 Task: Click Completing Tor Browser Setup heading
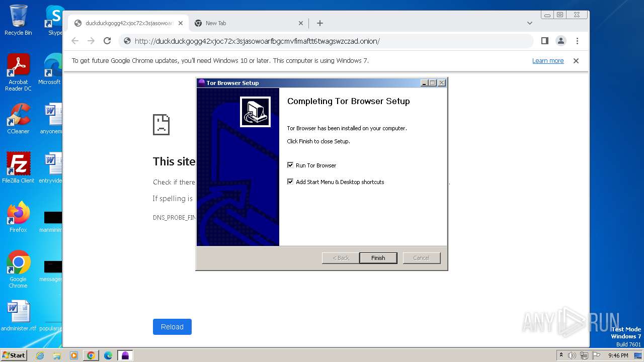[349, 101]
